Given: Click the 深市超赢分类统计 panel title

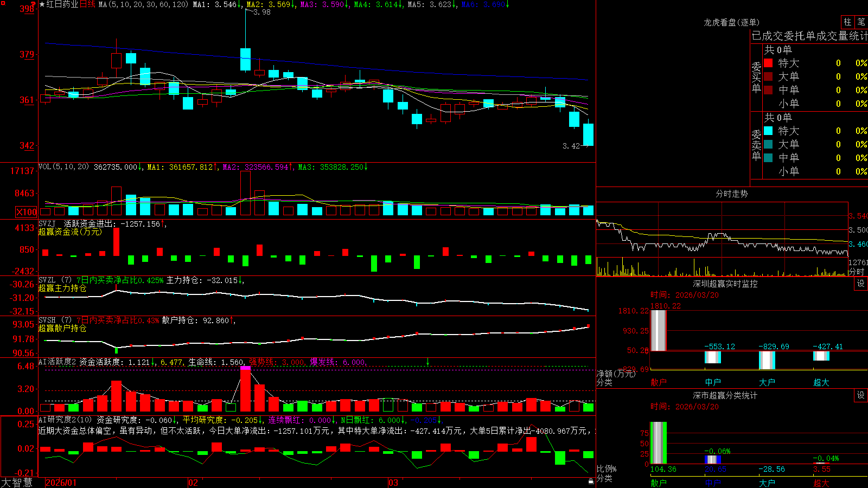Looking at the screenshot, I should coord(725,395).
